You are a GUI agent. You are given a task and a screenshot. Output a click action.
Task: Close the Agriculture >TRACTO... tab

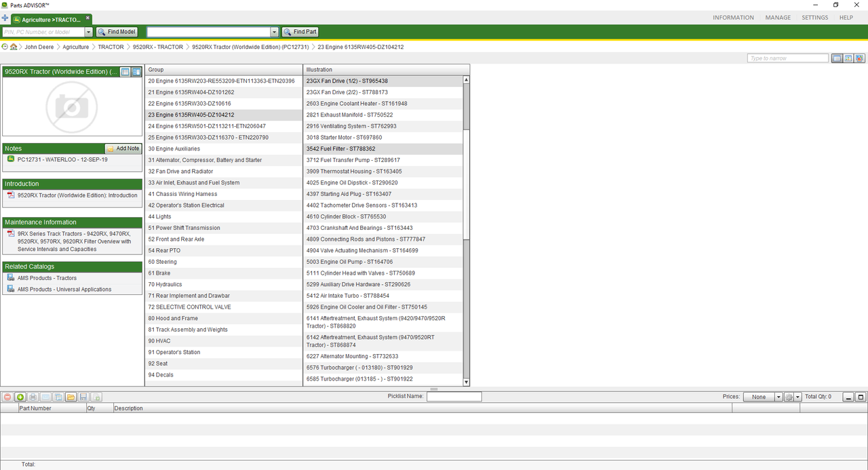point(87,18)
